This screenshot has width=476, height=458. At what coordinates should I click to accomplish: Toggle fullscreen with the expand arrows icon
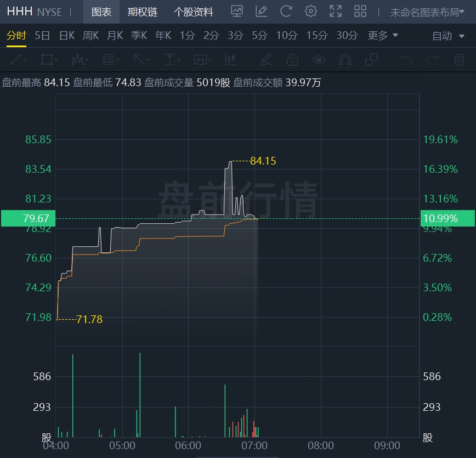pos(336,12)
